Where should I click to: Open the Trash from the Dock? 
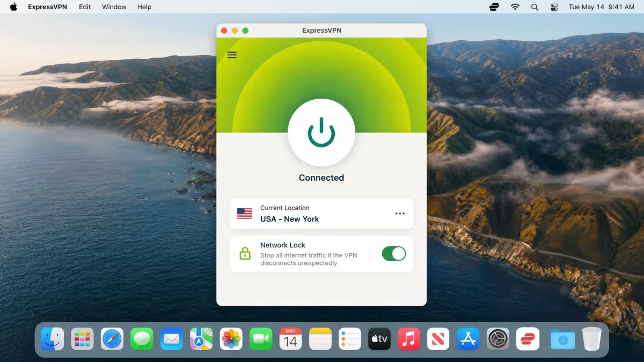592,339
